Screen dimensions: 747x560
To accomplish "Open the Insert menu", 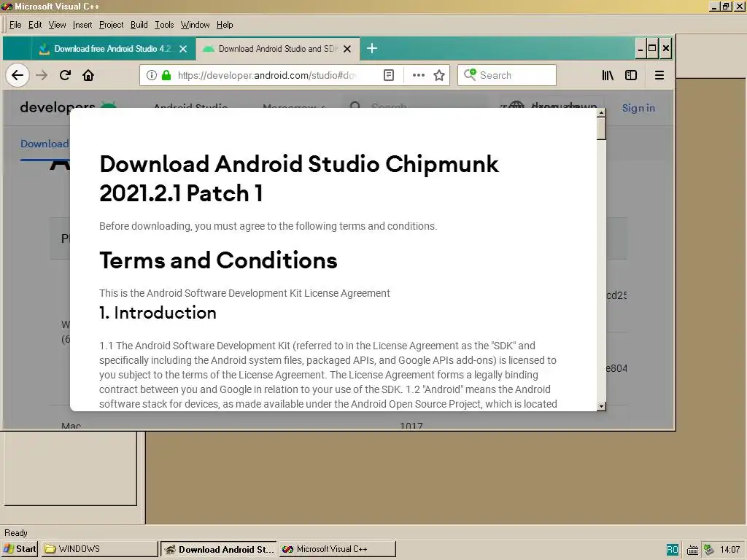I will pos(82,25).
